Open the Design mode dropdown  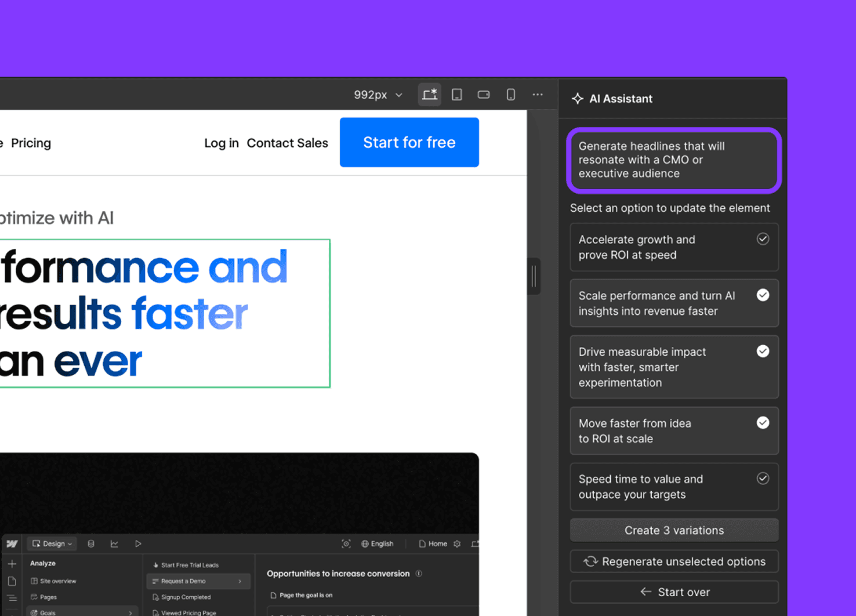tap(52, 543)
